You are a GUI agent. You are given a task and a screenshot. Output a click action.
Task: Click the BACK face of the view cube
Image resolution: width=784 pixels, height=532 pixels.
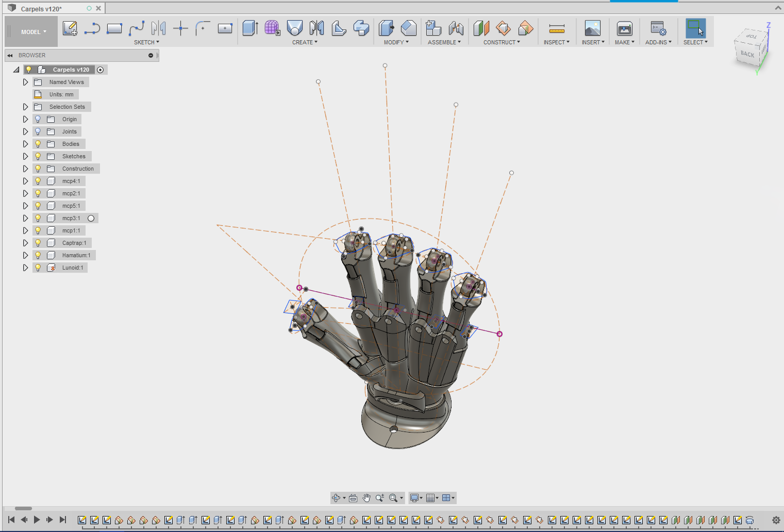[747, 54]
